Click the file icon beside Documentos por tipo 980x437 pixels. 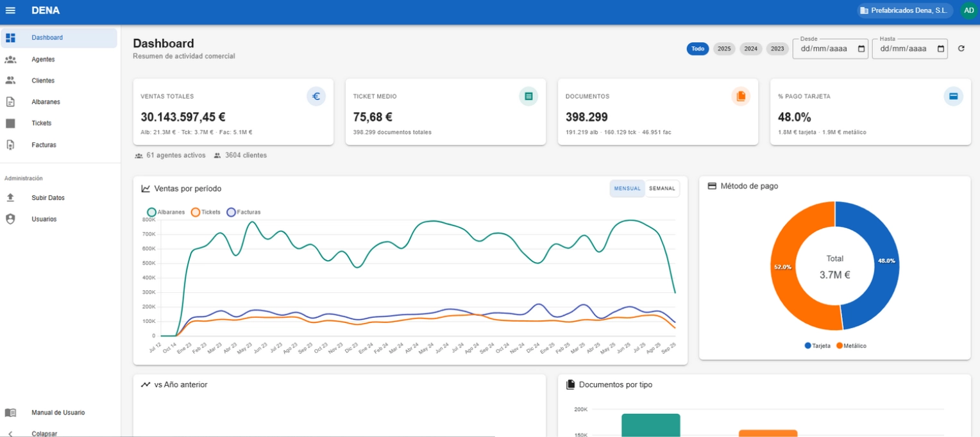570,384
